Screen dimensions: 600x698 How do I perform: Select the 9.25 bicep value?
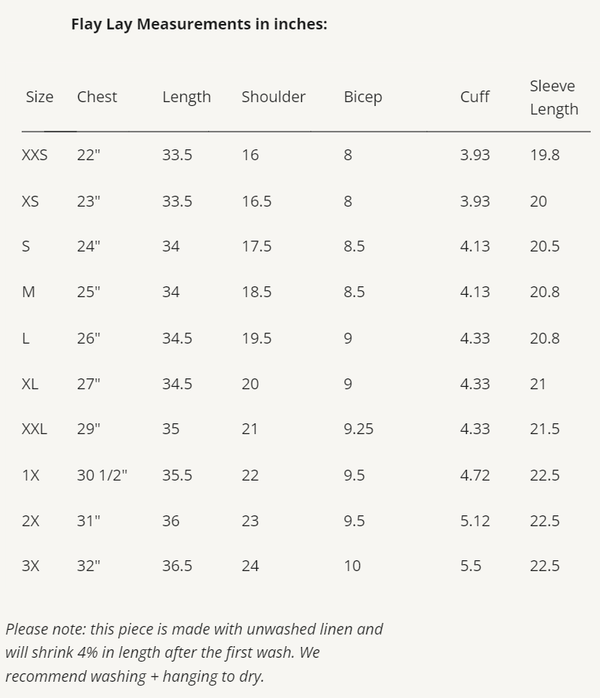(x=360, y=429)
